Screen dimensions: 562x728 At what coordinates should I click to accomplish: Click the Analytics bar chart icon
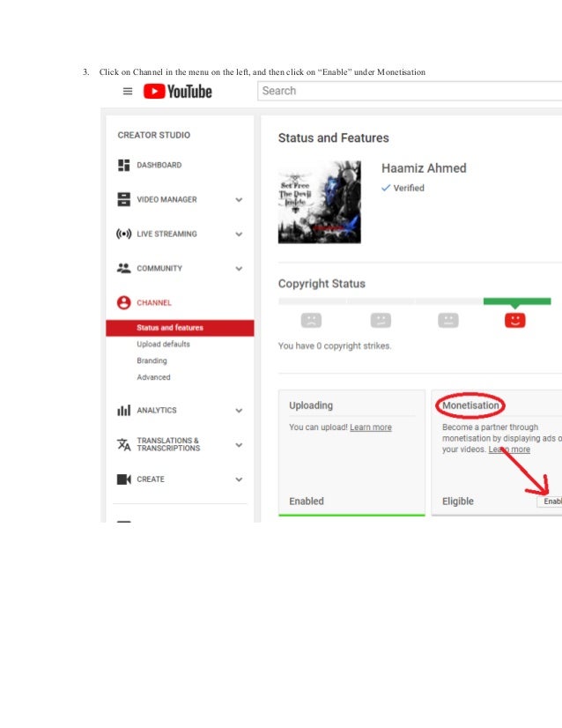[x=123, y=411]
